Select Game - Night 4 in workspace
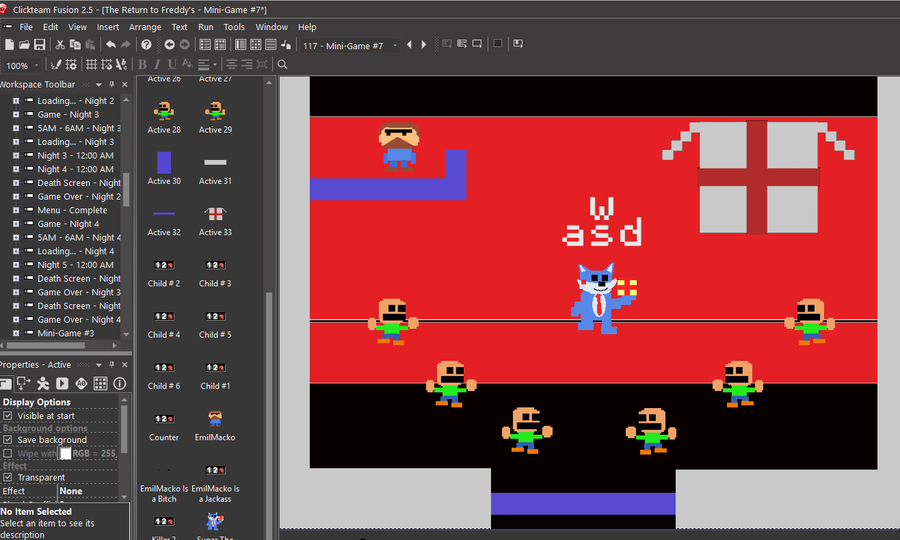Viewport: 900px width, 540px height. (68, 224)
